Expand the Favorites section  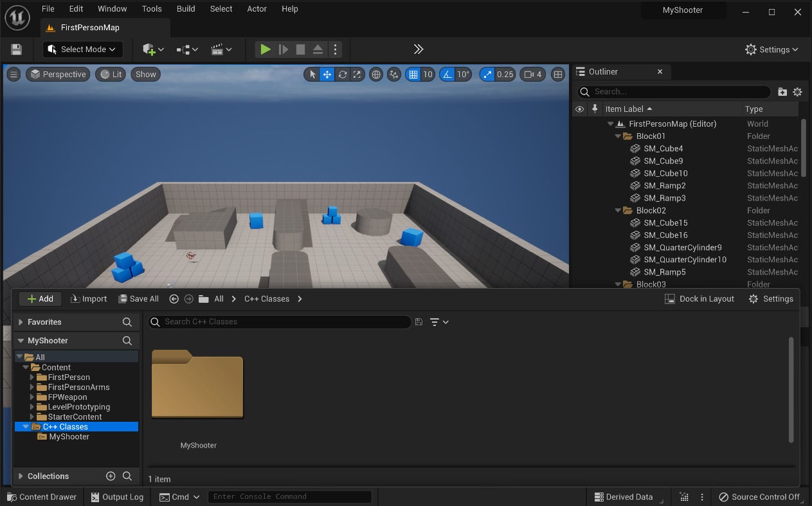pyautogui.click(x=21, y=322)
